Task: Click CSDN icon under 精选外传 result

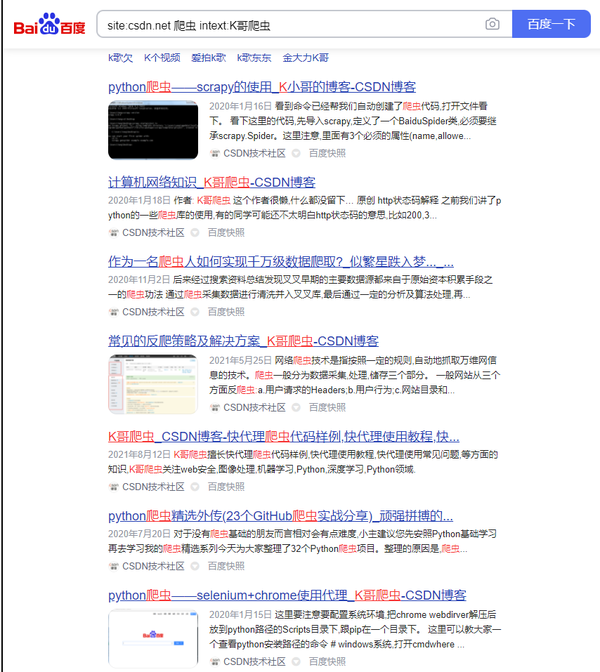Action: [114, 566]
